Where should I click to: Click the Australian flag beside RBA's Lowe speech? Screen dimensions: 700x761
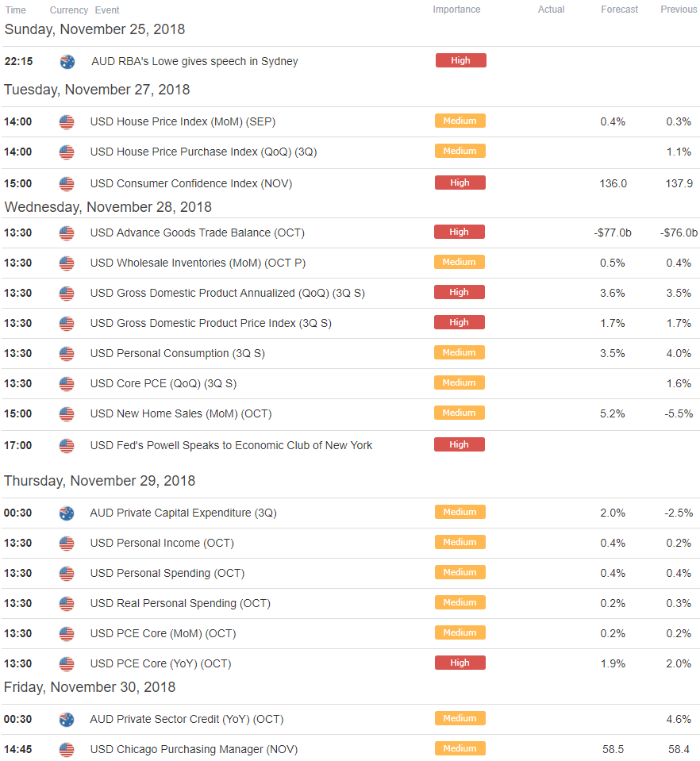67,62
